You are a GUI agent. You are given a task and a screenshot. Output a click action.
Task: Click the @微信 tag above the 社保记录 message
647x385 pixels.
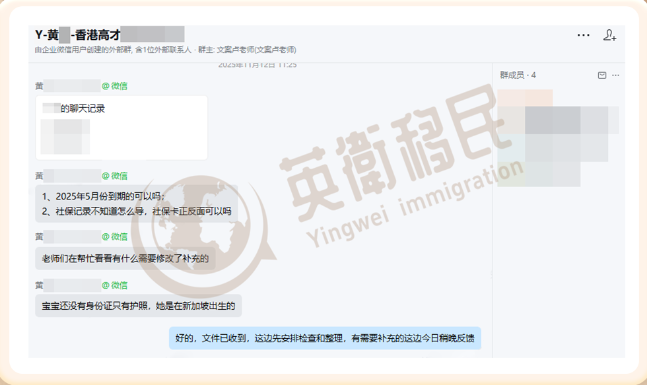pyautogui.click(x=114, y=176)
